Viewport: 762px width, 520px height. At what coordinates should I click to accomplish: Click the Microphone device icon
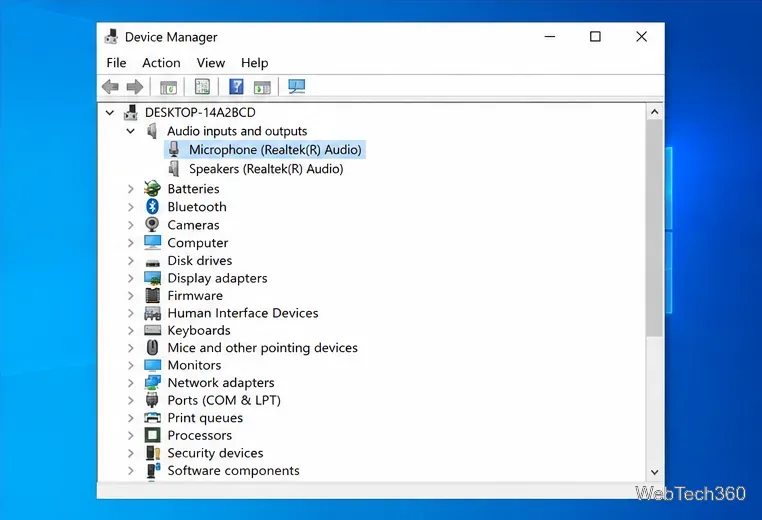[x=174, y=149]
